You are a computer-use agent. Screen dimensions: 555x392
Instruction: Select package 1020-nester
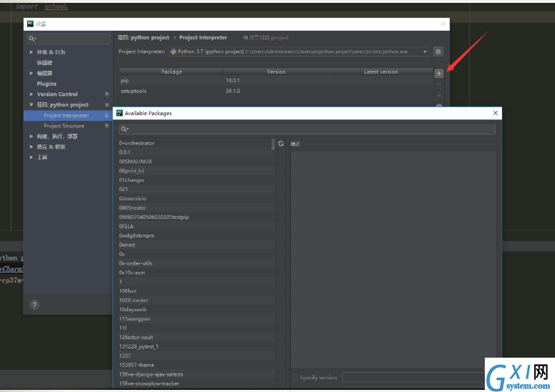click(196, 300)
